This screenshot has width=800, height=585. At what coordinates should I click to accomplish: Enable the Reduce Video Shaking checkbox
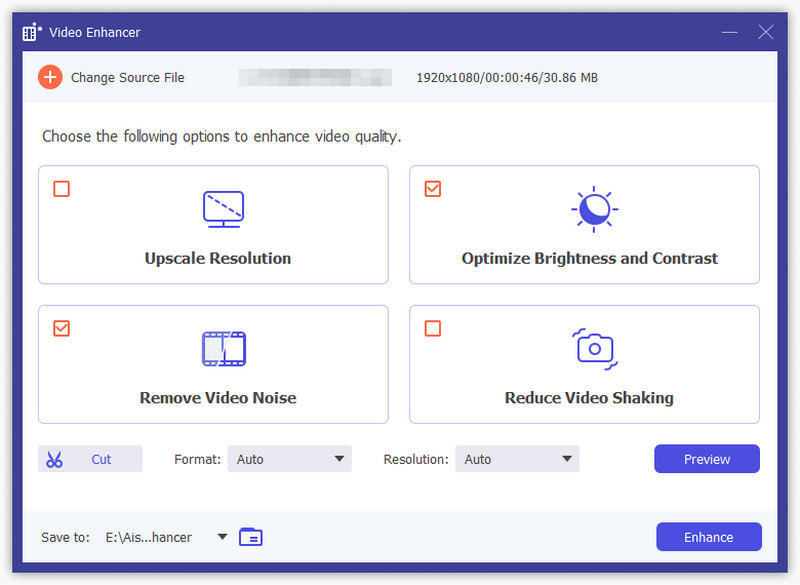click(x=433, y=328)
